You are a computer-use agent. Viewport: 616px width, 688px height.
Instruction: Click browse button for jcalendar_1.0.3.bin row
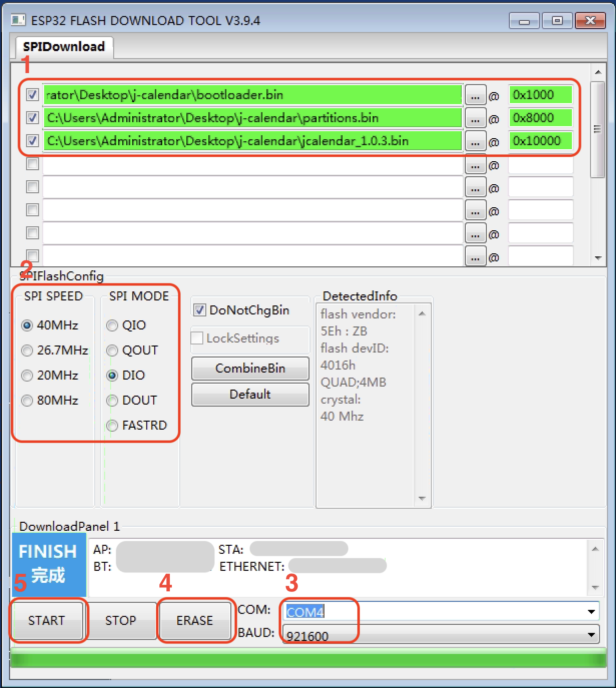475,141
